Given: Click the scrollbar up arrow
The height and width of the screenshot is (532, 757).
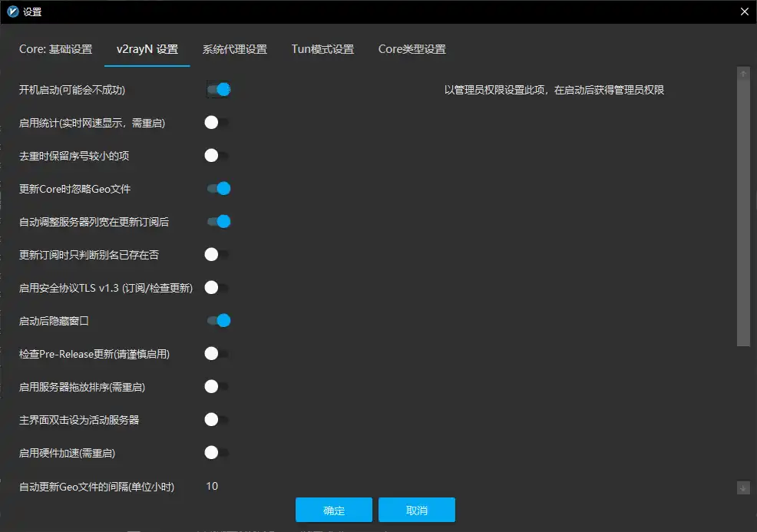Looking at the screenshot, I should [743, 74].
